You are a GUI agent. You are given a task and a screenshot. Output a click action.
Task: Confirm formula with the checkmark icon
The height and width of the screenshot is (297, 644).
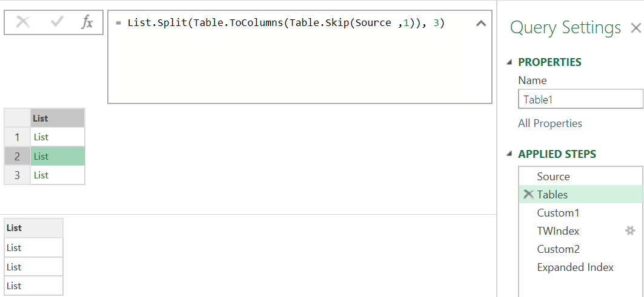click(x=56, y=23)
